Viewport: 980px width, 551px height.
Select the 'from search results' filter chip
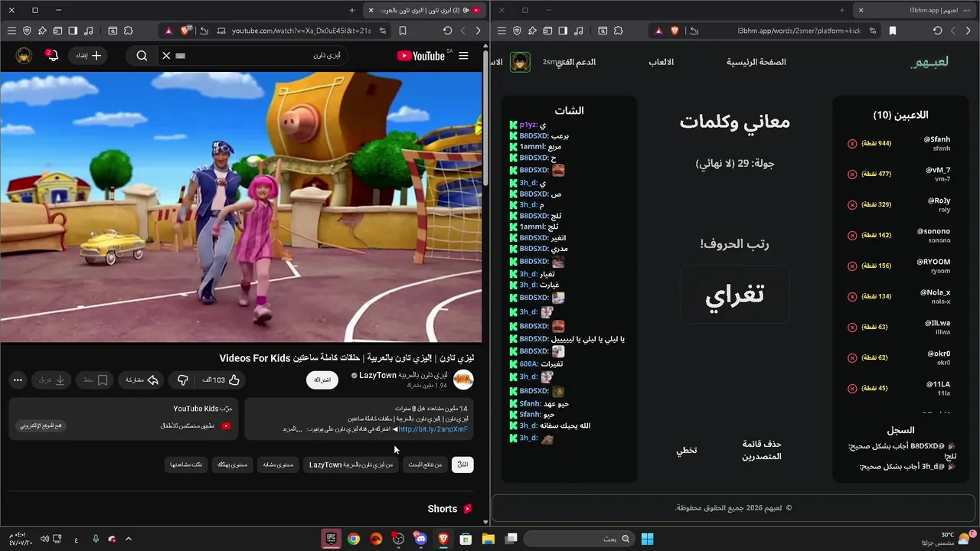pos(425,465)
